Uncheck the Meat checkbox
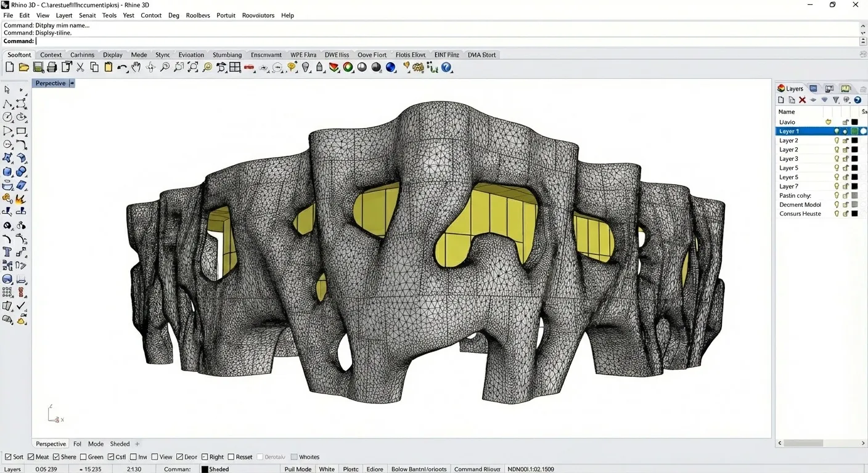The height and width of the screenshot is (473, 868). (31, 457)
